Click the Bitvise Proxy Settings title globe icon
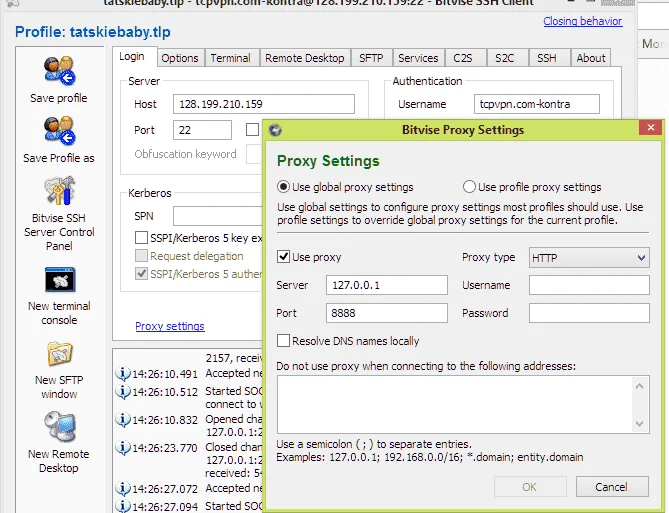This screenshot has height=513, width=669. coord(276,130)
